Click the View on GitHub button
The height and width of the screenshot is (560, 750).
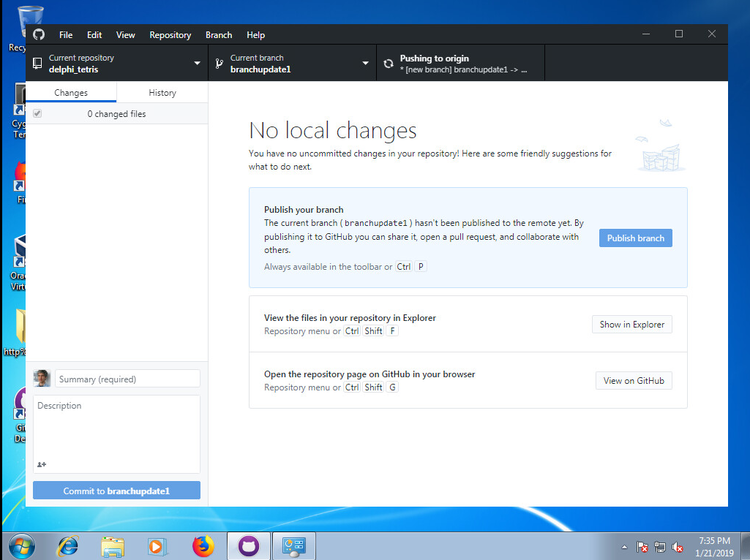tap(634, 381)
